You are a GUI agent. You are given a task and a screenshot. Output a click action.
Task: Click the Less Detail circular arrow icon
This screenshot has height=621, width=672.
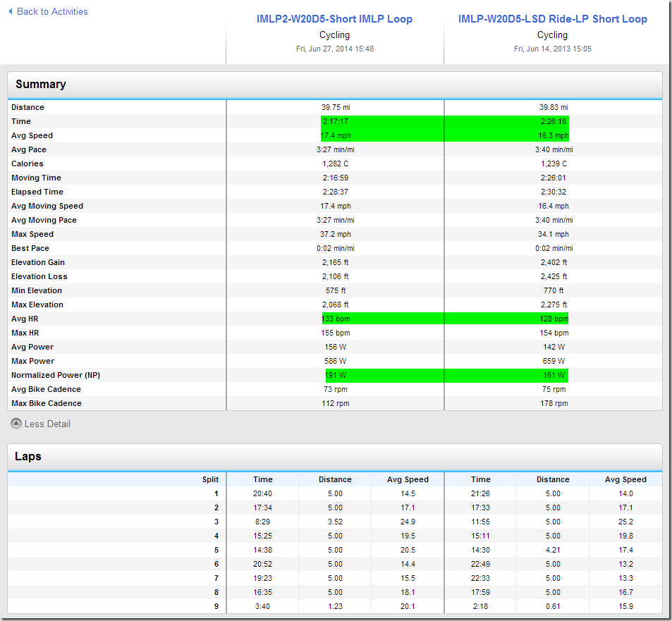coord(16,424)
